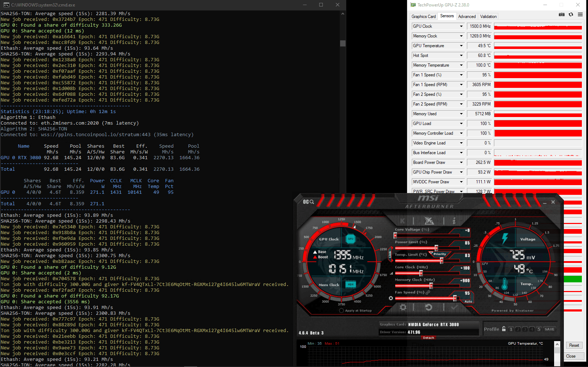
Task: Apply Afterburner settings with the checkmark
Action: pos(454,307)
